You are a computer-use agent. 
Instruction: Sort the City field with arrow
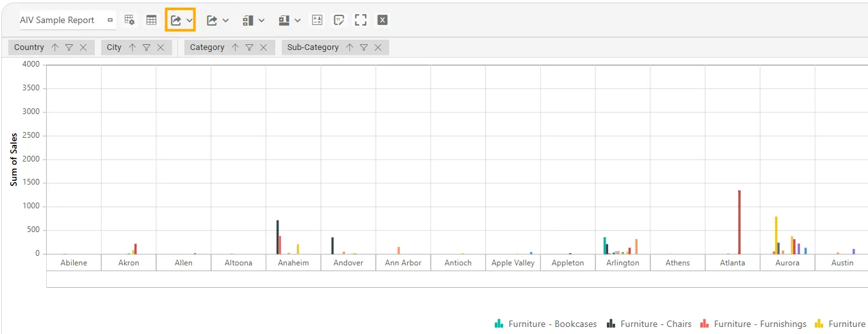click(x=133, y=47)
